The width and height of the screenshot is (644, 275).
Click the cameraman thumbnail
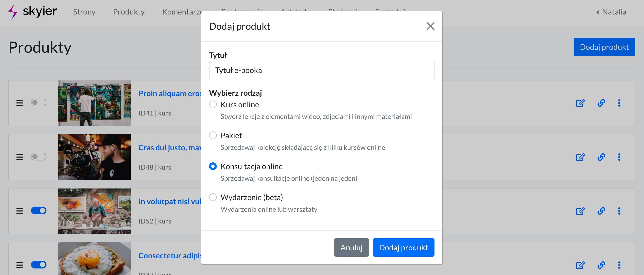coord(94,157)
